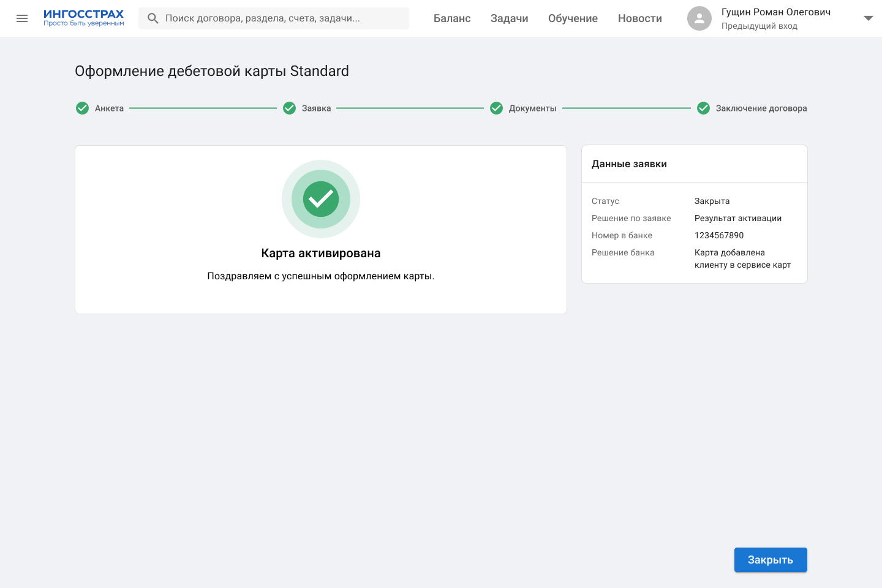Screen dimensions: 882x588
Task: Click the Предыдущий вход text
Action: coord(759,26)
